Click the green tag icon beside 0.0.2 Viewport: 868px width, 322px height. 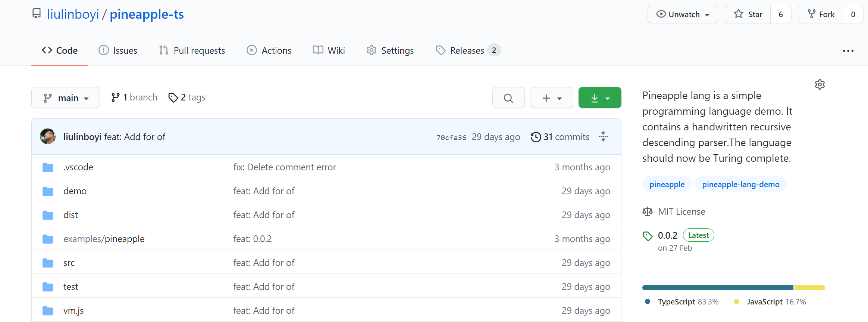pyautogui.click(x=648, y=236)
